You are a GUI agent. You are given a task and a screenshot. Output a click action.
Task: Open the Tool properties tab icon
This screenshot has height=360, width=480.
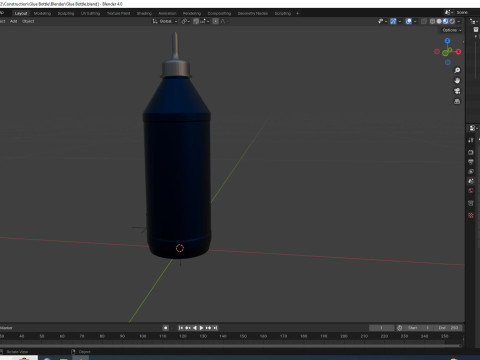pos(471,140)
